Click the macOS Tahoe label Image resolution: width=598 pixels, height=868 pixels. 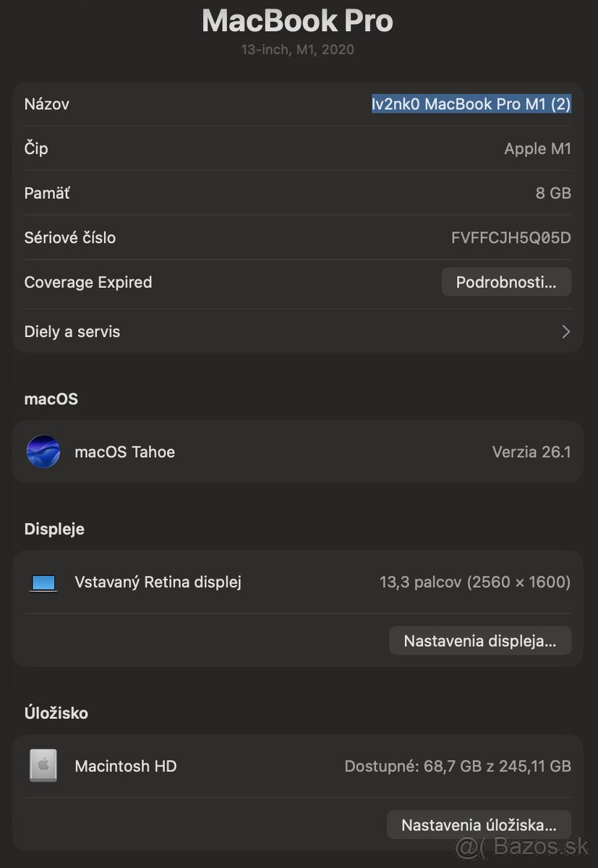pyautogui.click(x=124, y=452)
